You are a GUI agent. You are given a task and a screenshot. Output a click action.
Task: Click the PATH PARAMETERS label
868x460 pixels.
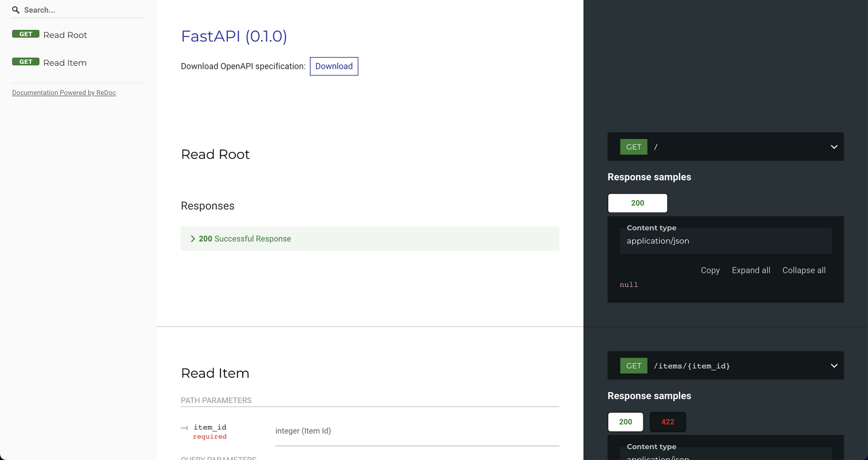[216, 400]
